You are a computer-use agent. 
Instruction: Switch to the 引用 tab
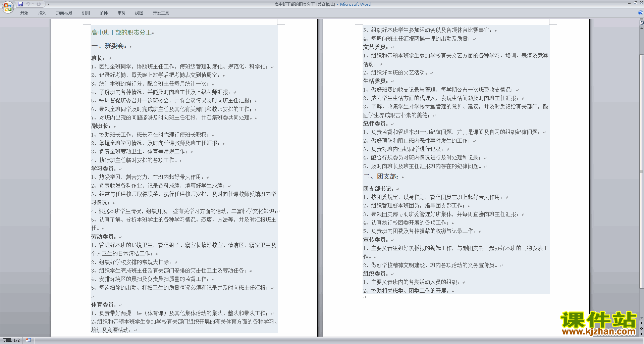(x=86, y=13)
